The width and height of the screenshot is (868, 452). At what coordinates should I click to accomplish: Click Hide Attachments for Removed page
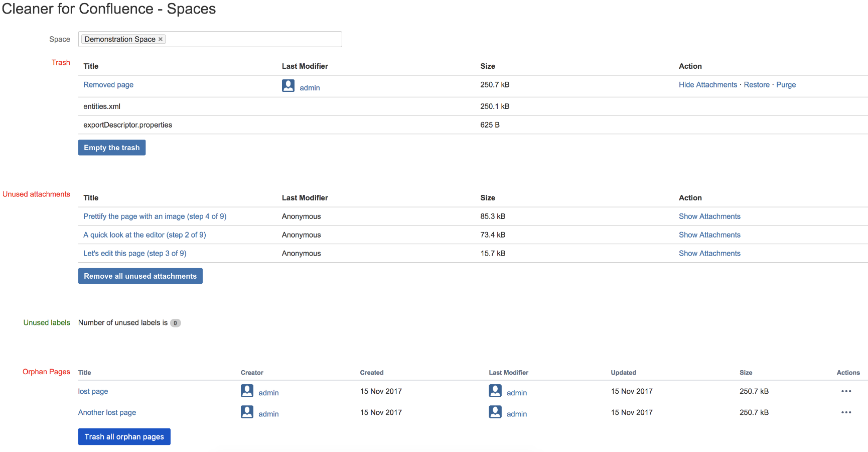point(708,85)
